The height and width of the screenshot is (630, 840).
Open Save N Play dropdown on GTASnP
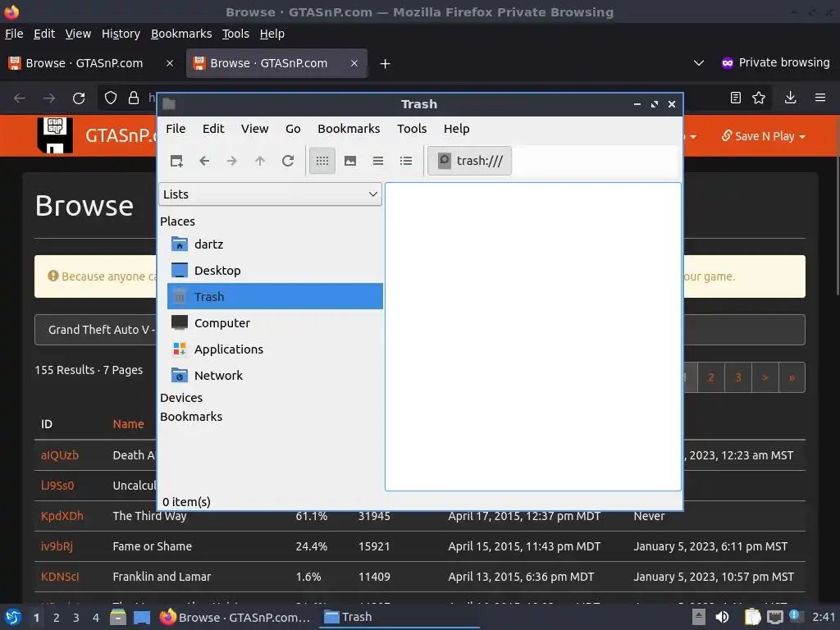763,136
